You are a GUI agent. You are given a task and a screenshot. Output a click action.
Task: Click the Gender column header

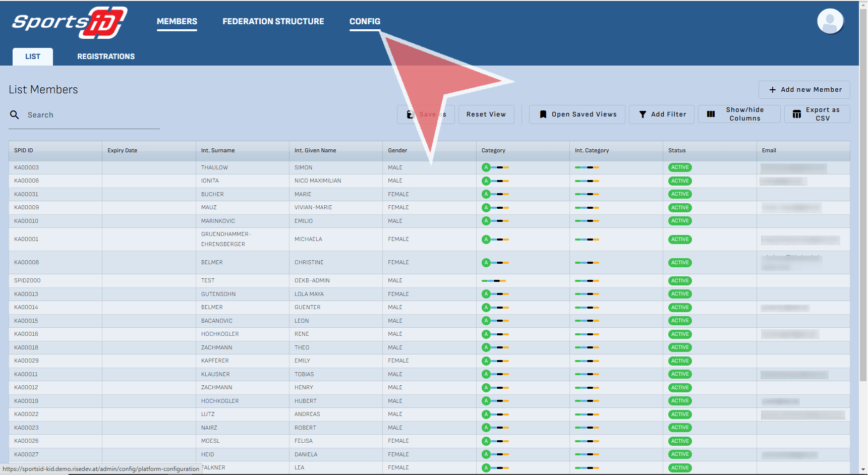(x=397, y=150)
